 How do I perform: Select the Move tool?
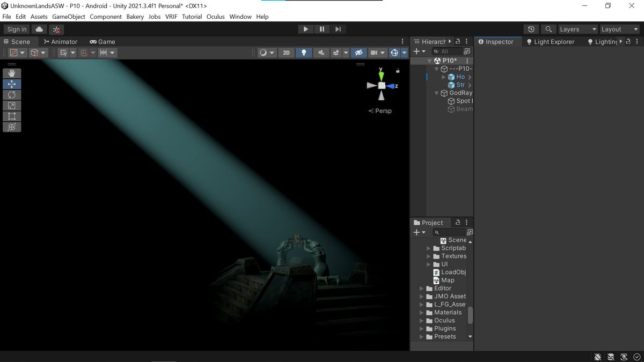[x=12, y=84]
